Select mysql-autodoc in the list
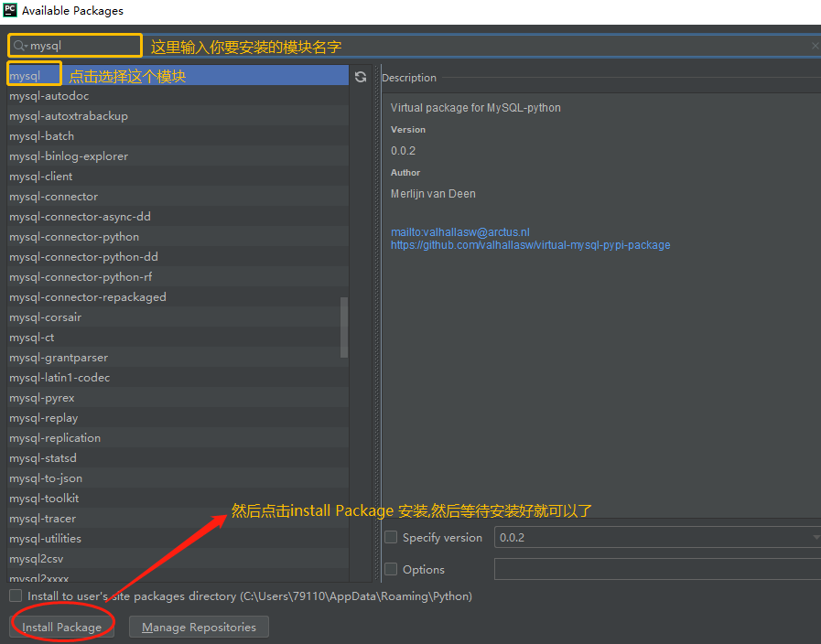821x644 pixels. (178, 96)
